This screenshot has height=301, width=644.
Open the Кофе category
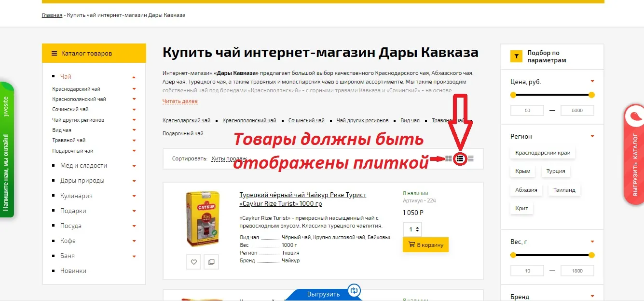click(68, 241)
